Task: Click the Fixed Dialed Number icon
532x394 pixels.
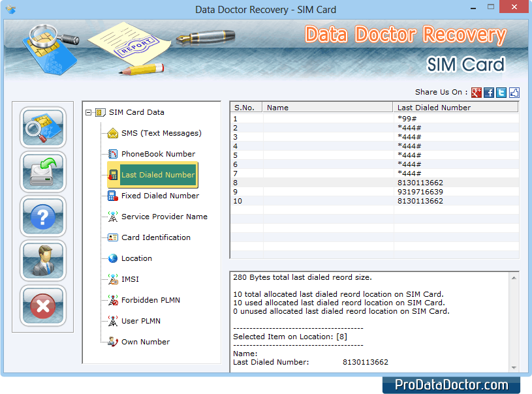Action: point(113,196)
